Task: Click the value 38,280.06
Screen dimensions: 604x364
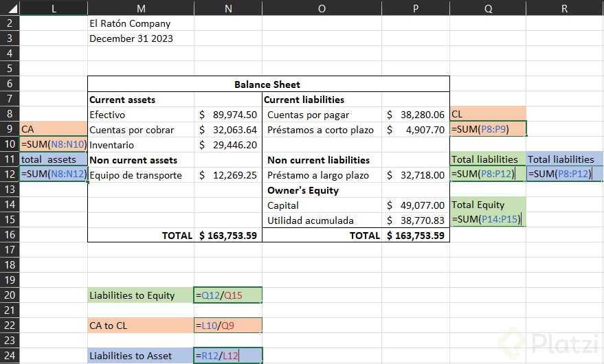Action: tap(416, 115)
